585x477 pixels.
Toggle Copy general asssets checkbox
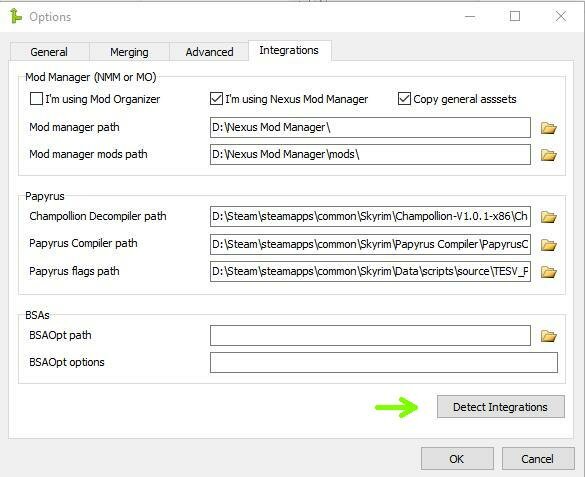coord(404,99)
